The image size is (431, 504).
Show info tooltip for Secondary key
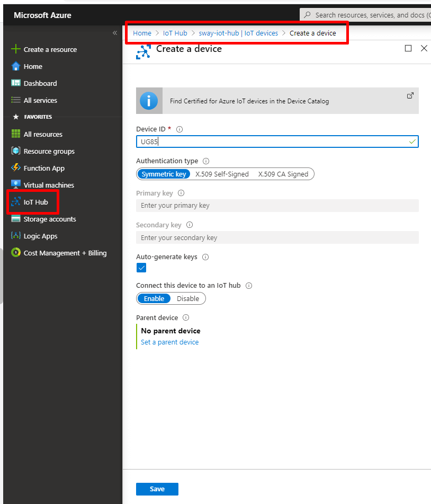pyautogui.click(x=190, y=225)
